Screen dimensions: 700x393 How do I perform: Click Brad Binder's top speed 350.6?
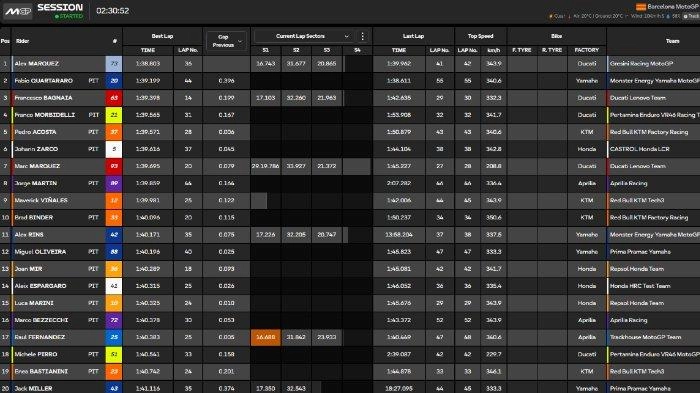(493, 217)
